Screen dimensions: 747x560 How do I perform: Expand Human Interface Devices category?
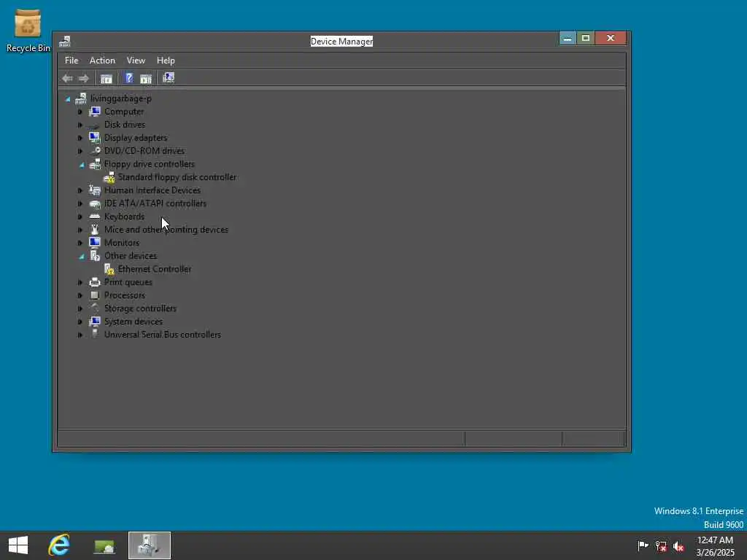pos(80,190)
